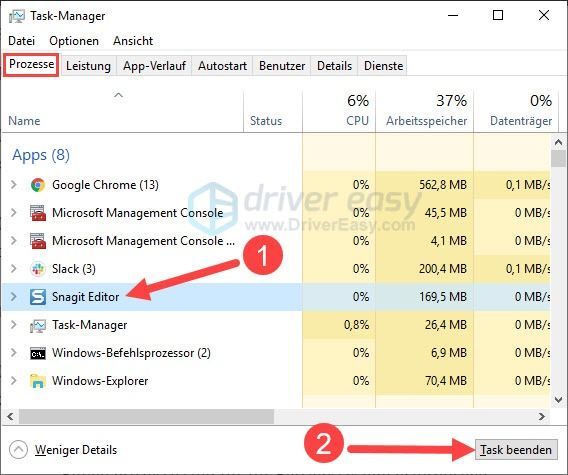Select the Google Chrome (13) row name
This screenshot has height=475, width=568.
coord(105,185)
